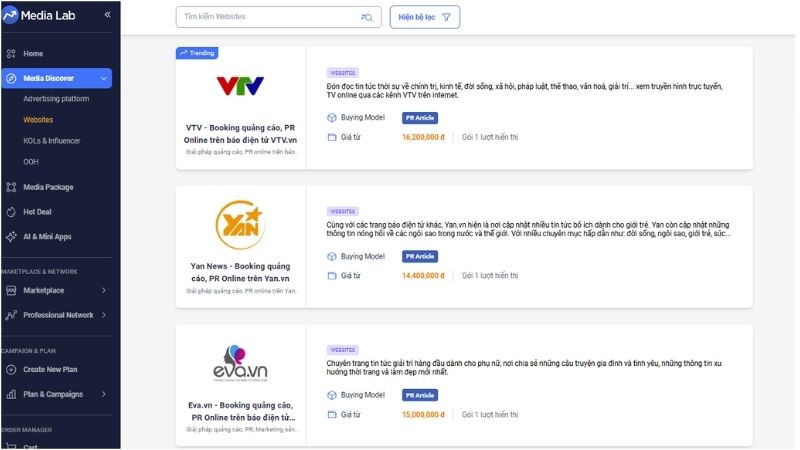The width and height of the screenshot is (800, 450).
Task: Click the Hiện bộ lọc filter button
Action: (x=424, y=17)
